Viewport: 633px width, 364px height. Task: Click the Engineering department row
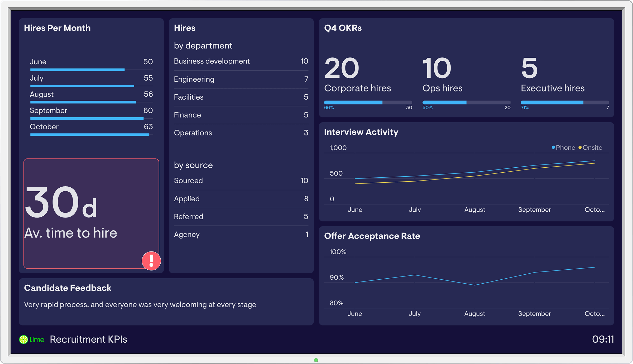[241, 79]
